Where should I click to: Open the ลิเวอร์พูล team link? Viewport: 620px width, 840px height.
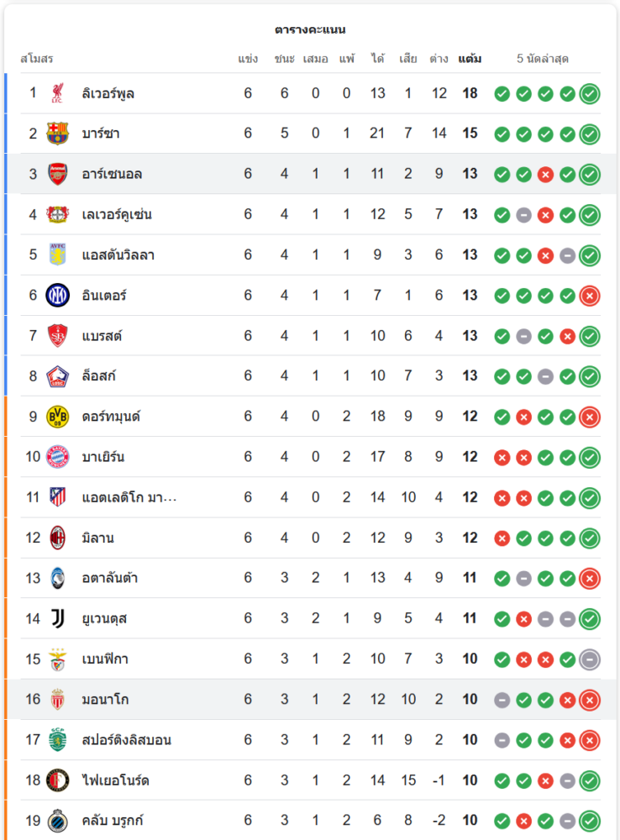[108, 93]
